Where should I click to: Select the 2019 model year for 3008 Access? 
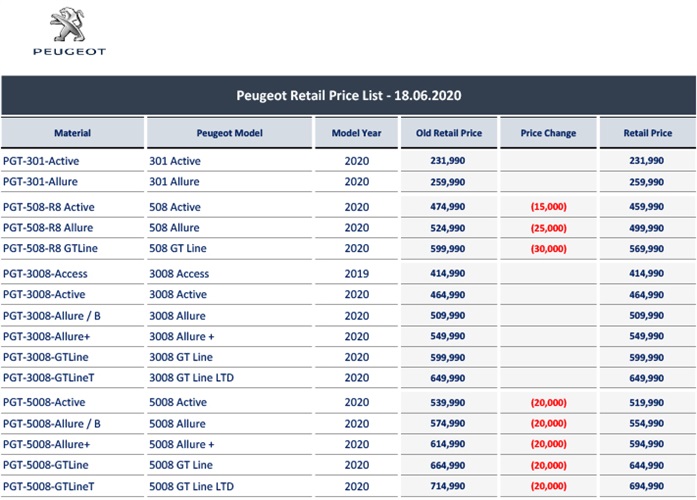[357, 273]
